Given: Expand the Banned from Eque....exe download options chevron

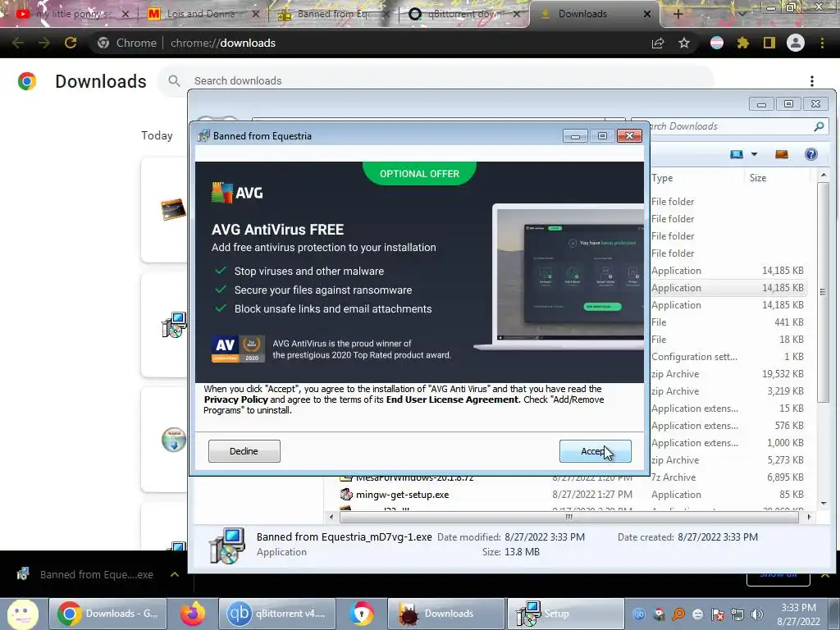Looking at the screenshot, I should [174, 574].
